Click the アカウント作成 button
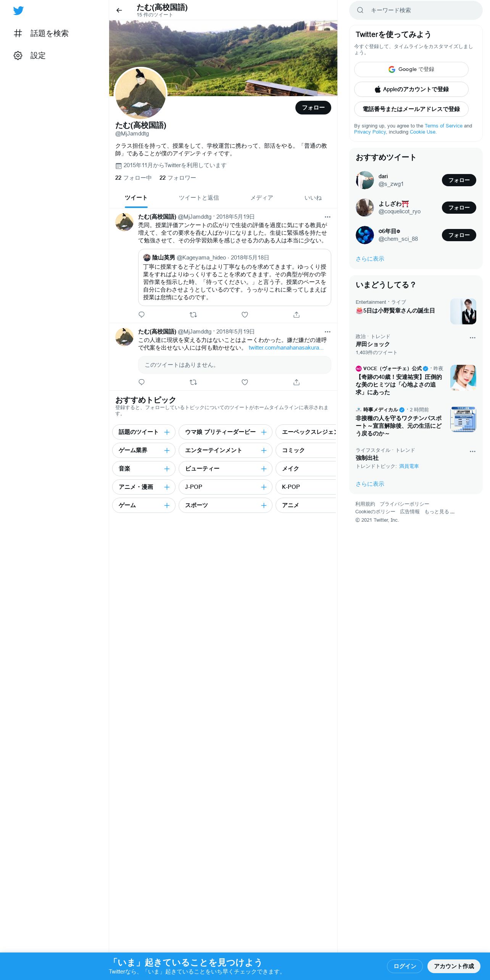Image resolution: width=490 pixels, height=980 pixels. coord(454,966)
